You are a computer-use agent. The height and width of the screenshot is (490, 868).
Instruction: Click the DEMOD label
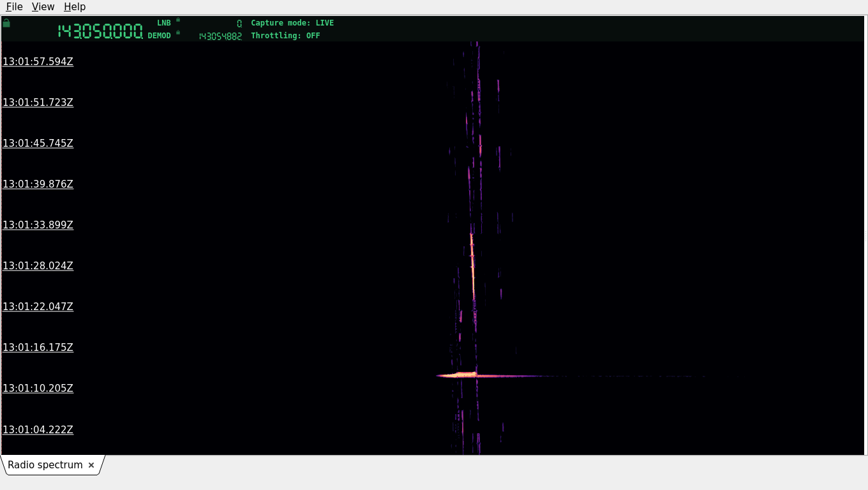pyautogui.click(x=160, y=36)
